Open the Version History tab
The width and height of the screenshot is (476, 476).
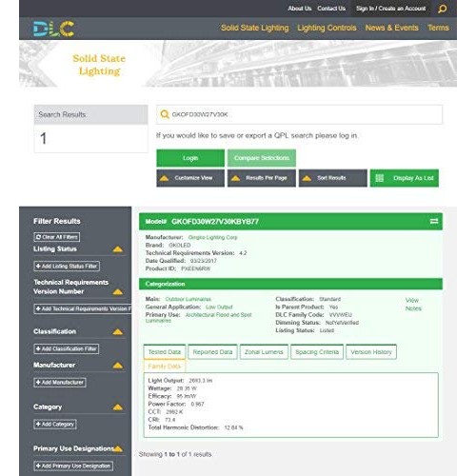[371, 352]
